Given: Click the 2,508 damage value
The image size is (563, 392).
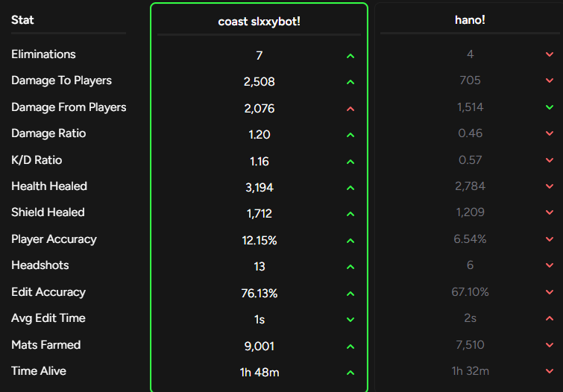Looking at the screenshot, I should [x=260, y=82].
